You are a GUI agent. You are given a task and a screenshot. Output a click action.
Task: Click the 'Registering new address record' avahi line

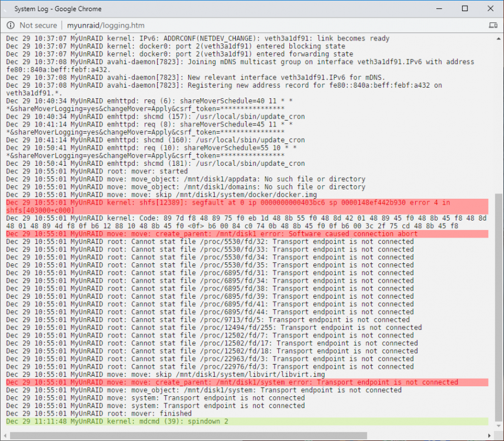(x=223, y=89)
